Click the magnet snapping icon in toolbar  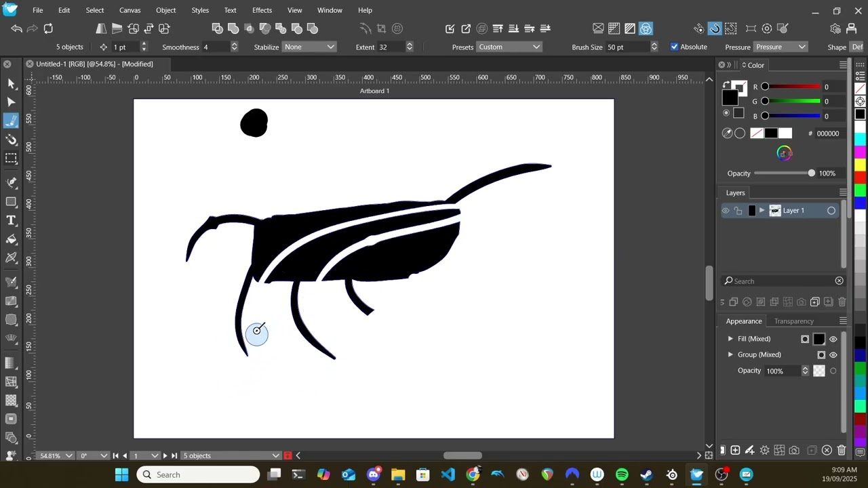coord(715,28)
